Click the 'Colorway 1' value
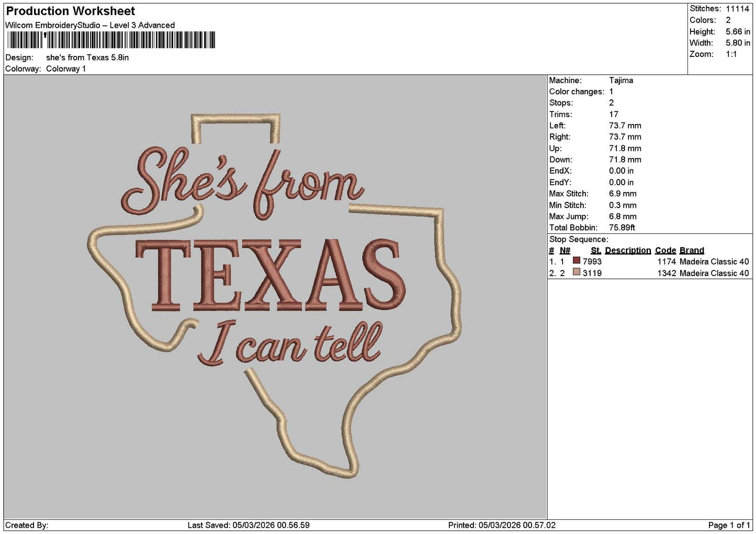 coord(66,69)
